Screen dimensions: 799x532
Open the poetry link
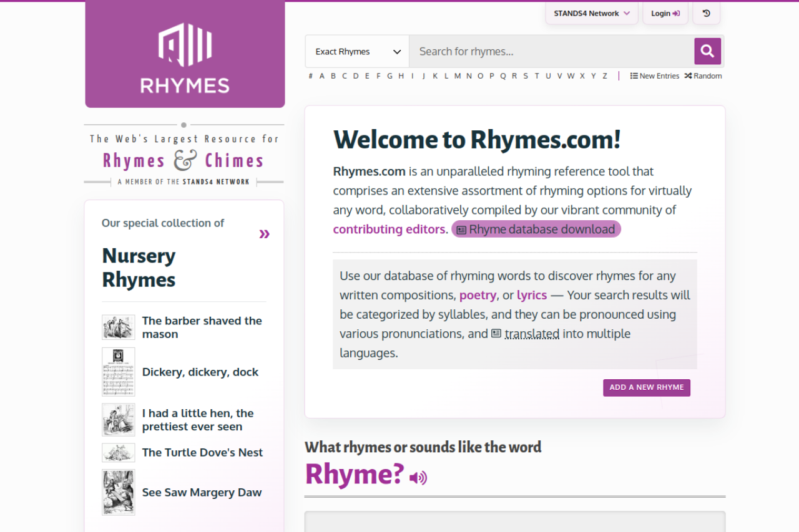478,295
